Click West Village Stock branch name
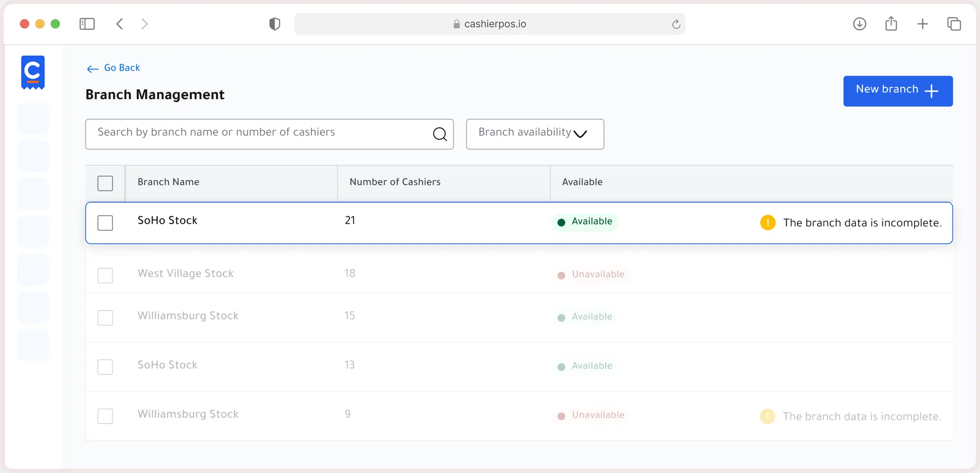Screen dimensions: 980x473 (185, 273)
